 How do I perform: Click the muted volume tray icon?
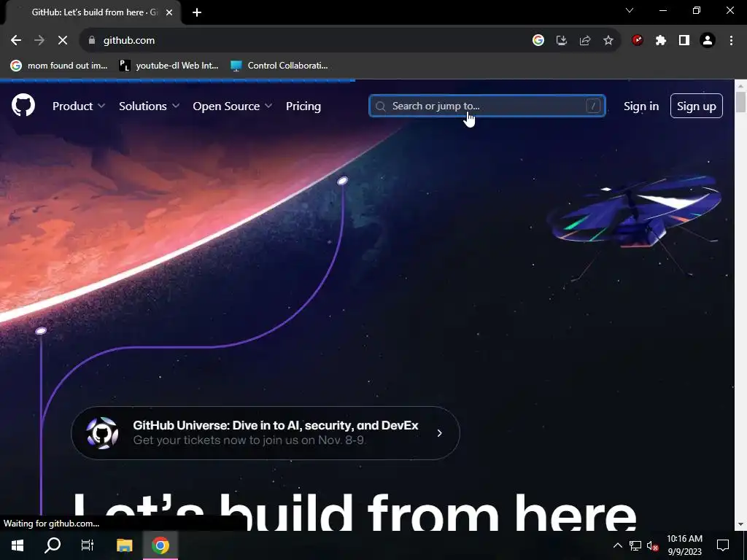[653, 545]
